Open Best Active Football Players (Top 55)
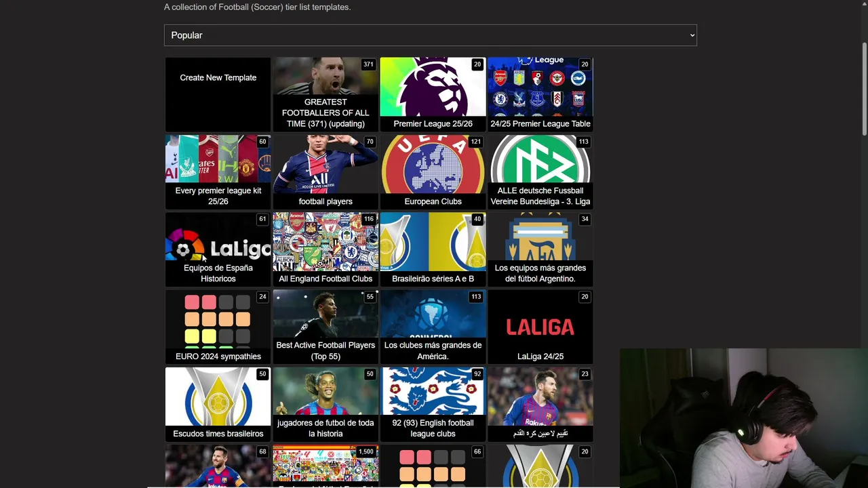 (325, 327)
